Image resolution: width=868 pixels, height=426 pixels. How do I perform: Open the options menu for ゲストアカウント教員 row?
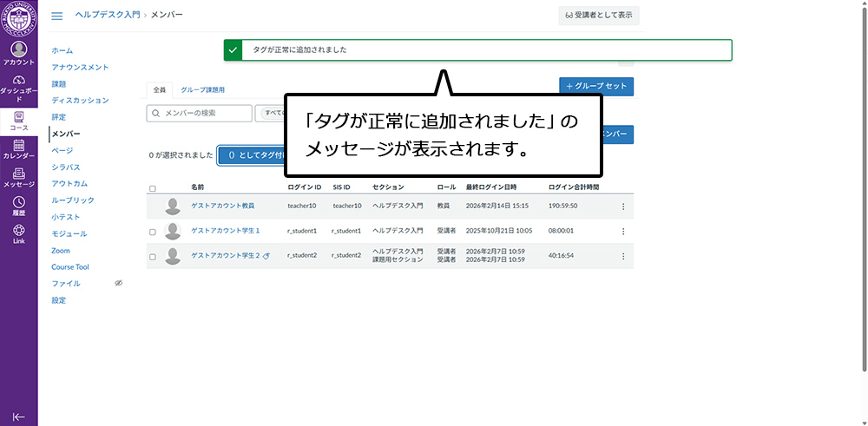[622, 206]
